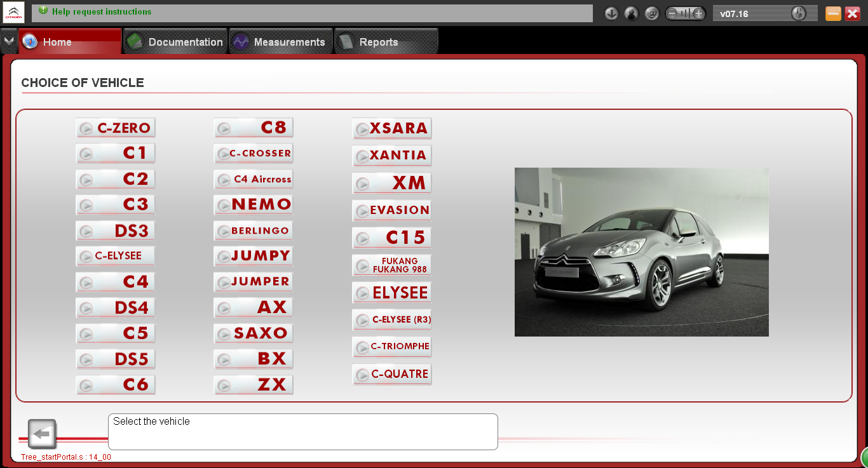This screenshot has height=468, width=868.
Task: Select the BX vehicle
Action: [254, 359]
